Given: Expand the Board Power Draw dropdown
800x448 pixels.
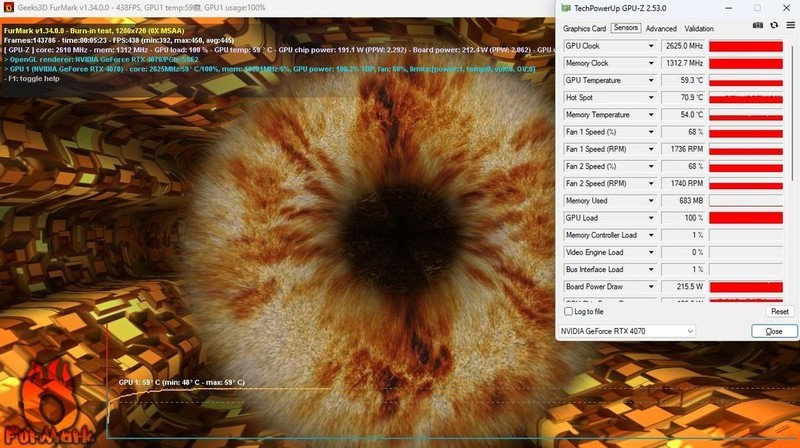Looking at the screenshot, I should tap(653, 287).
